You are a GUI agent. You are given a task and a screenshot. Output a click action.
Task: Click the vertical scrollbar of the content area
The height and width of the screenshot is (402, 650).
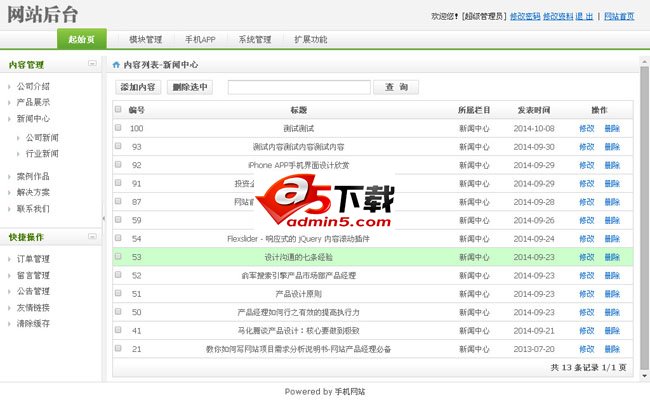pos(644,218)
